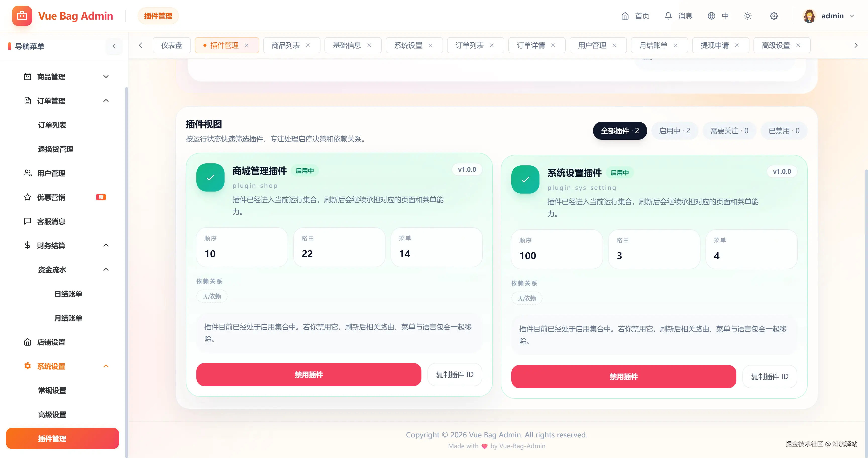Screen dimensions: 868x458
Task: Open 订单列表 in sidebar
Action: 52,125
